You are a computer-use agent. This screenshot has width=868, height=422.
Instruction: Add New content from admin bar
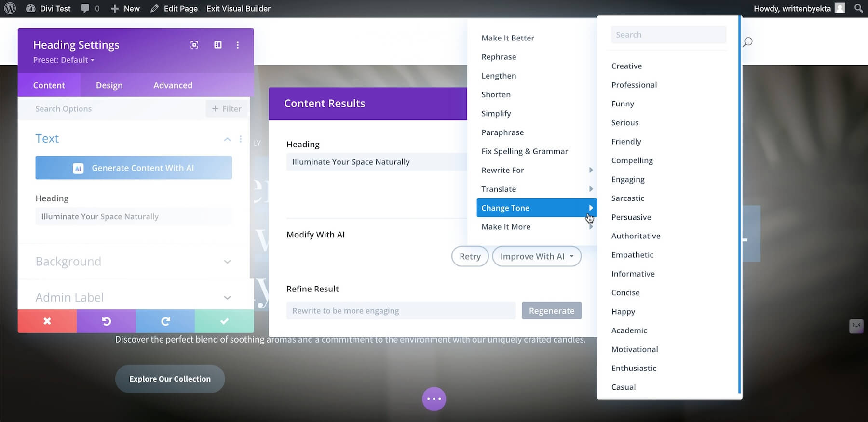point(125,8)
